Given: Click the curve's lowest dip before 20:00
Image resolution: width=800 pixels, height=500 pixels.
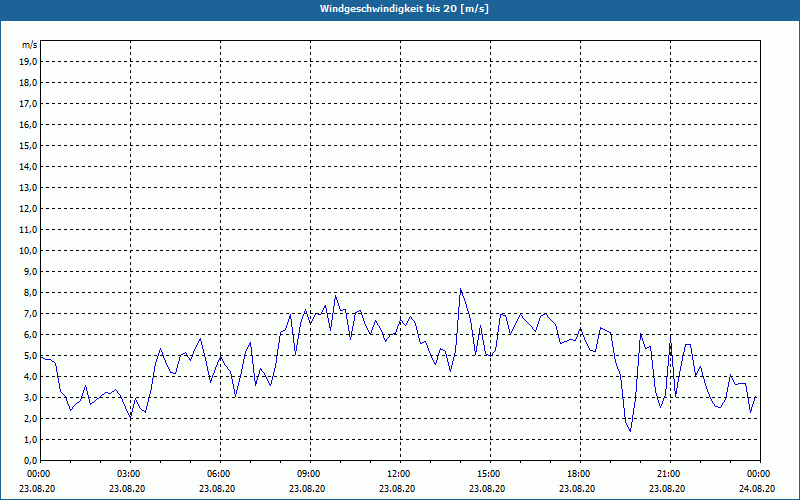Looking at the screenshot, I should 631,431.
